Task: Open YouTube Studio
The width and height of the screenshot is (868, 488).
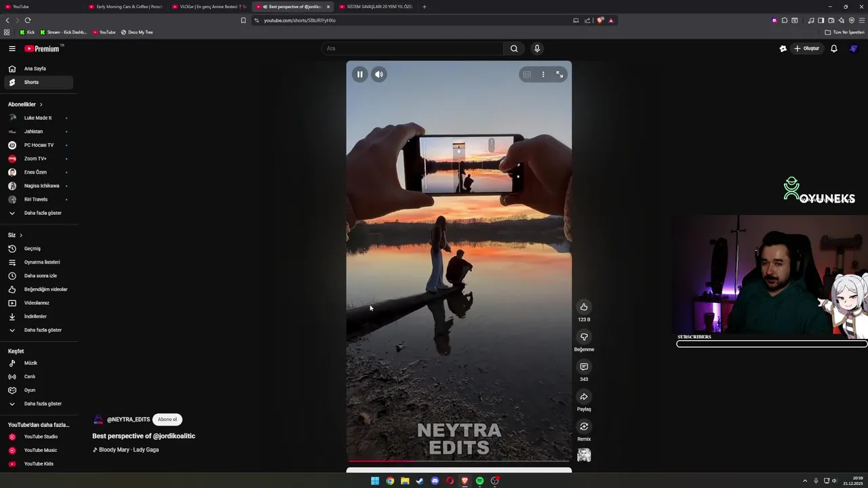Action: tap(39, 437)
